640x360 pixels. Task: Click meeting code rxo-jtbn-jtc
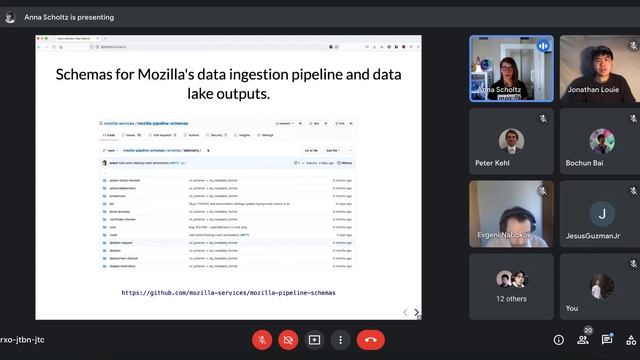[22, 340]
